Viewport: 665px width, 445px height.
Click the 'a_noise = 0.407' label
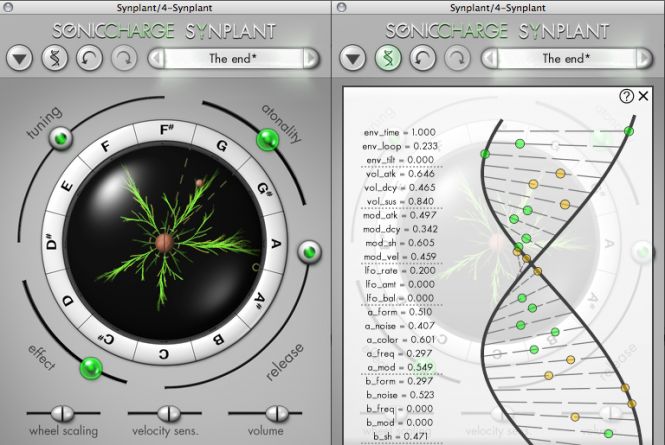pos(400,326)
